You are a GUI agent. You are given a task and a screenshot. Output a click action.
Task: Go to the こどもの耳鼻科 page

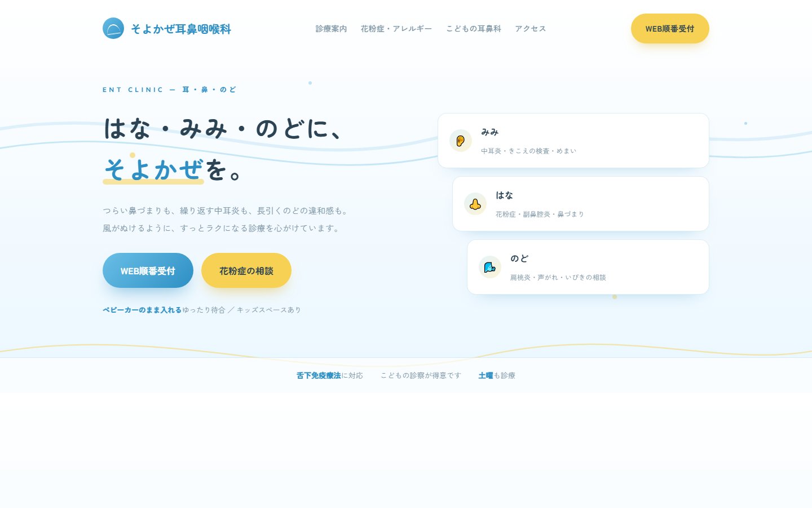(474, 29)
